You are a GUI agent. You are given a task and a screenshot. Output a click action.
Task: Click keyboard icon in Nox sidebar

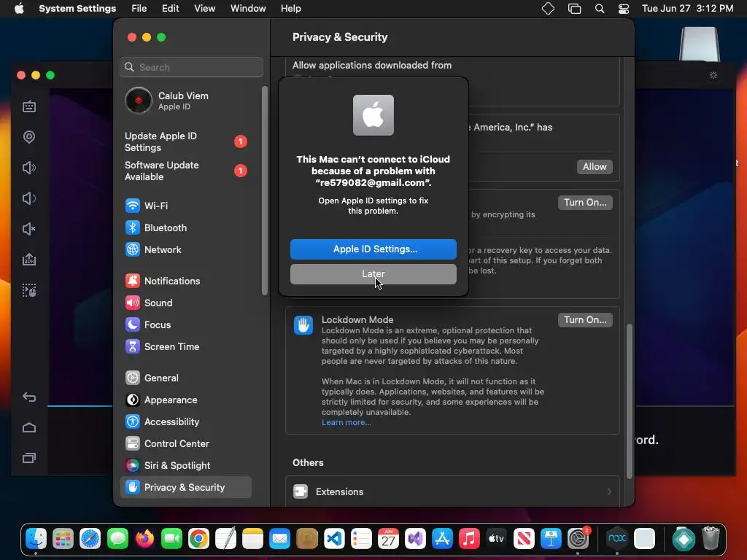[x=29, y=106]
